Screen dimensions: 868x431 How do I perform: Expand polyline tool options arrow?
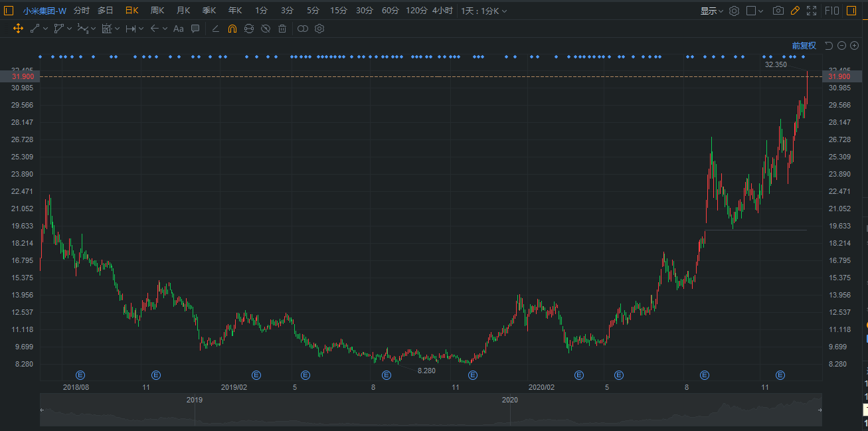(x=69, y=29)
